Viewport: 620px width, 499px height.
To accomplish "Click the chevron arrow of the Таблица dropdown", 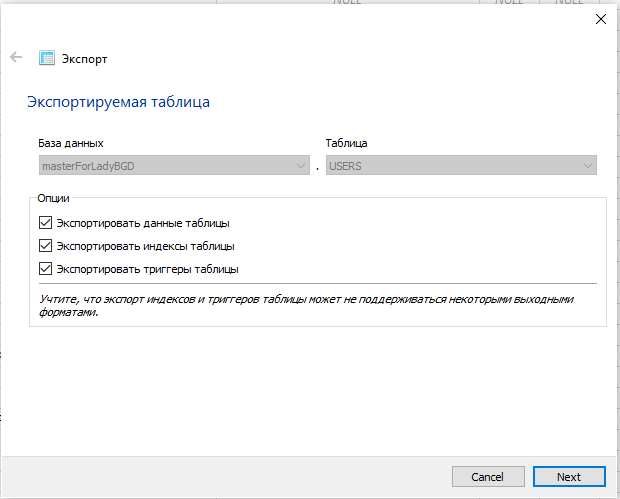I will (x=588, y=166).
